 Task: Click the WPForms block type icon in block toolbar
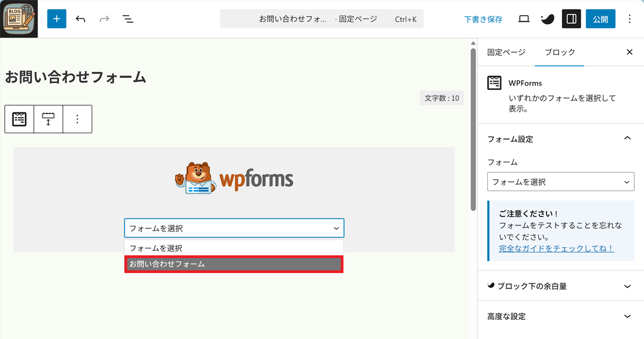coord(19,119)
